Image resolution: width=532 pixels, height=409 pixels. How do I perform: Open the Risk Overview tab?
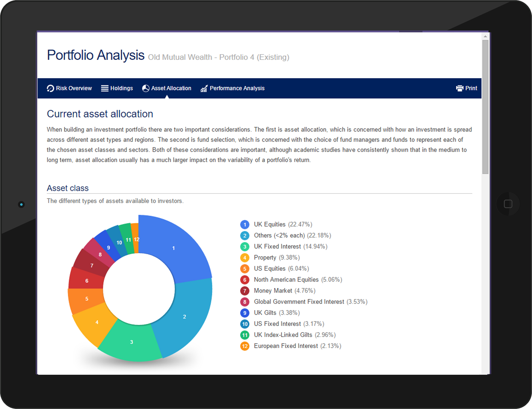click(x=69, y=88)
